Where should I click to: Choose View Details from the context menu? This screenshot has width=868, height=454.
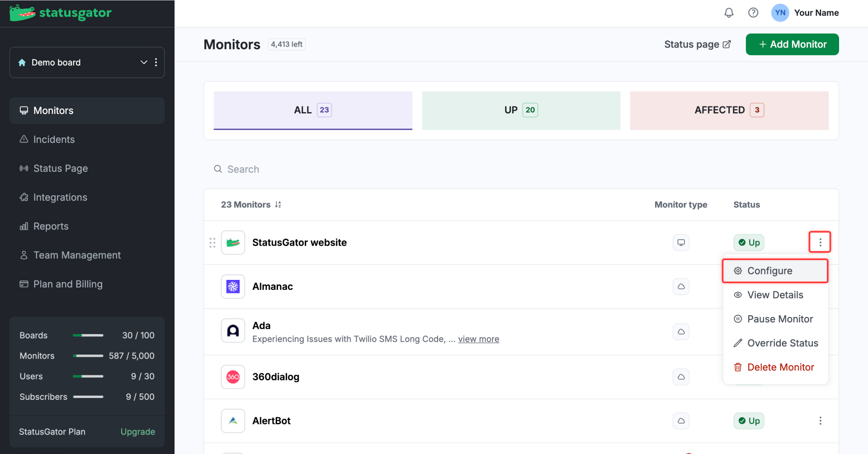pos(775,295)
